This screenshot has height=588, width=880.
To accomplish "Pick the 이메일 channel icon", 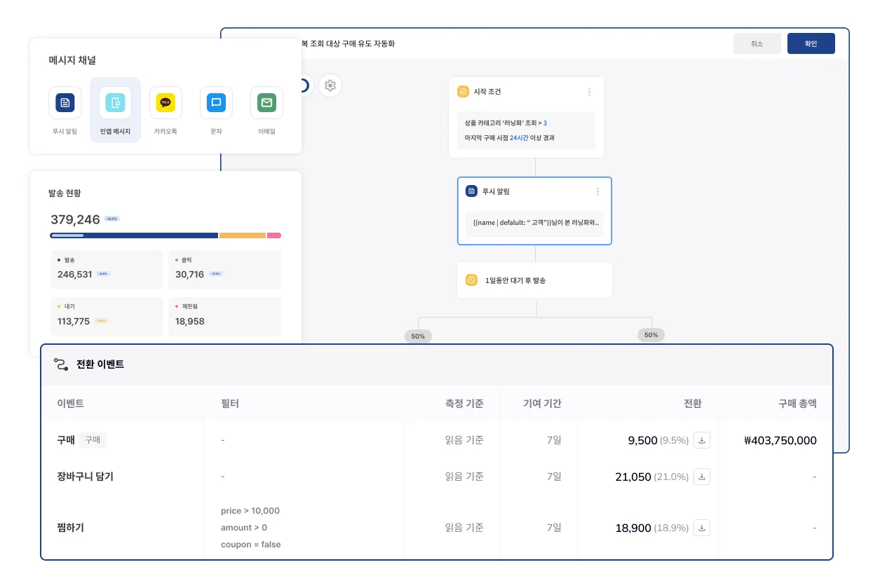I will (x=266, y=103).
